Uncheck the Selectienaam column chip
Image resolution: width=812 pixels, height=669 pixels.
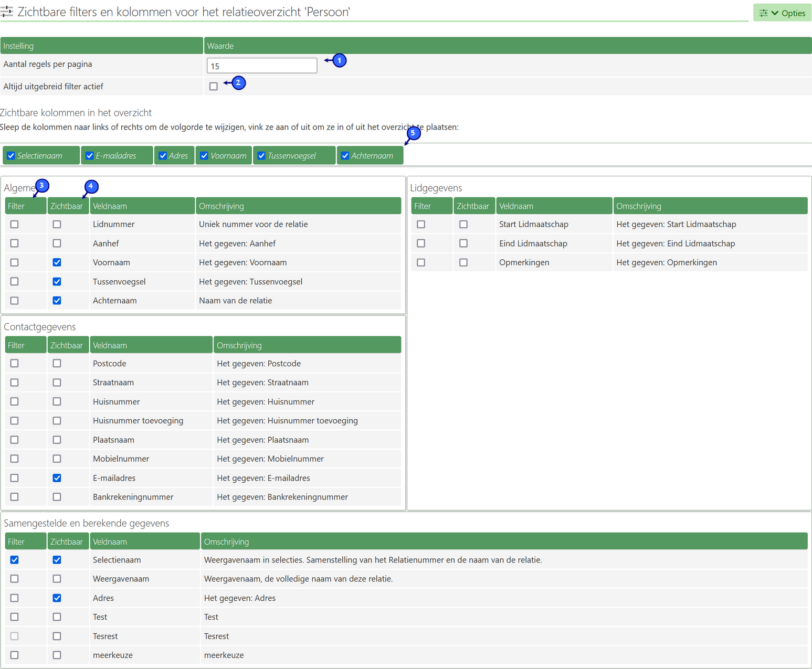click(x=11, y=156)
